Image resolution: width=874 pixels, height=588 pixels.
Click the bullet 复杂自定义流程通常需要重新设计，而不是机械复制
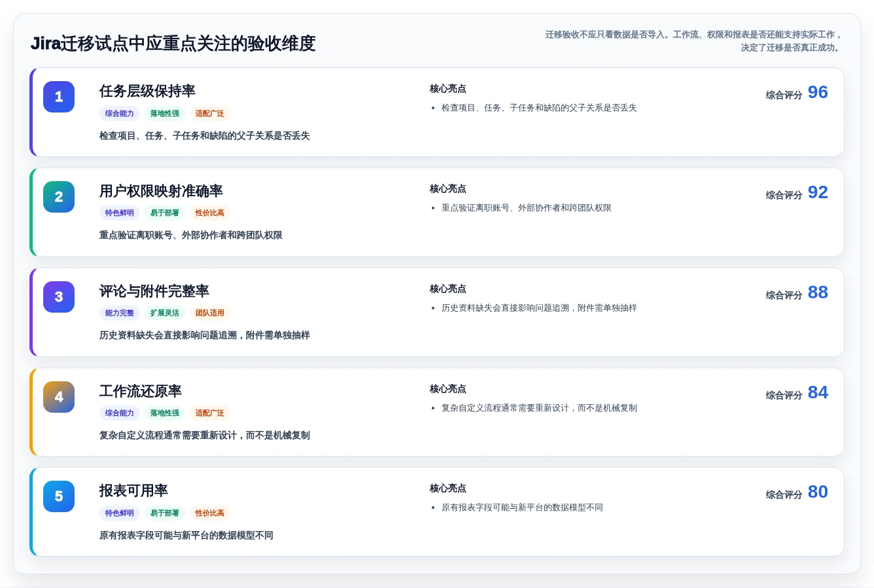tap(539, 407)
